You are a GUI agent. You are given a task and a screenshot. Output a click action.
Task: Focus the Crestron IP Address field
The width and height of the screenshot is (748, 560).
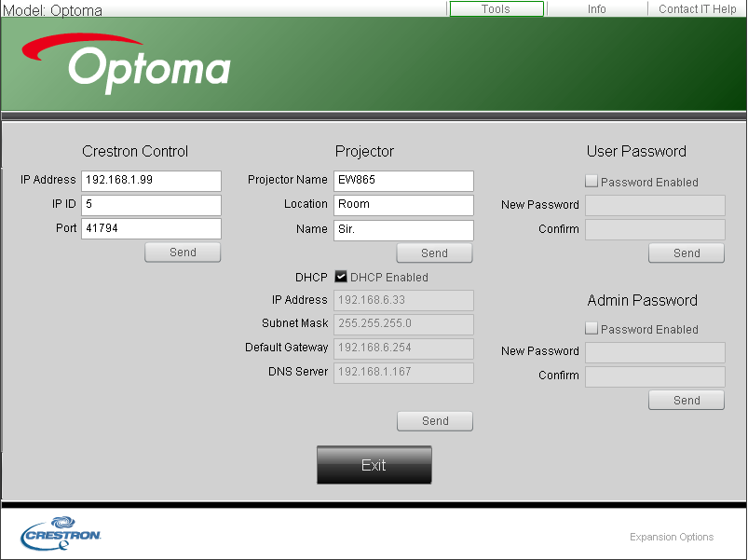click(x=151, y=181)
